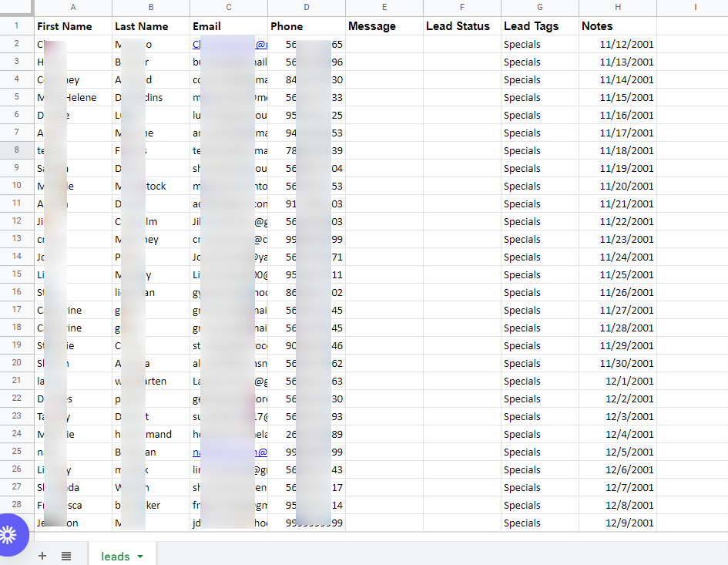Open the all sheets list icon
The height and width of the screenshot is (565, 728).
click(66, 556)
